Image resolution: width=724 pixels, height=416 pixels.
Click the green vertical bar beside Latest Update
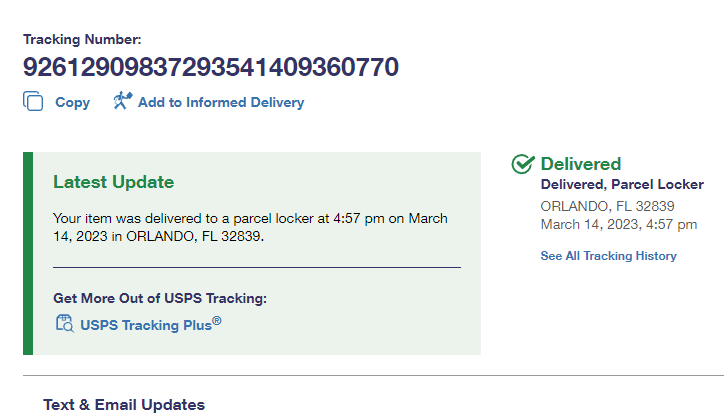click(28, 253)
